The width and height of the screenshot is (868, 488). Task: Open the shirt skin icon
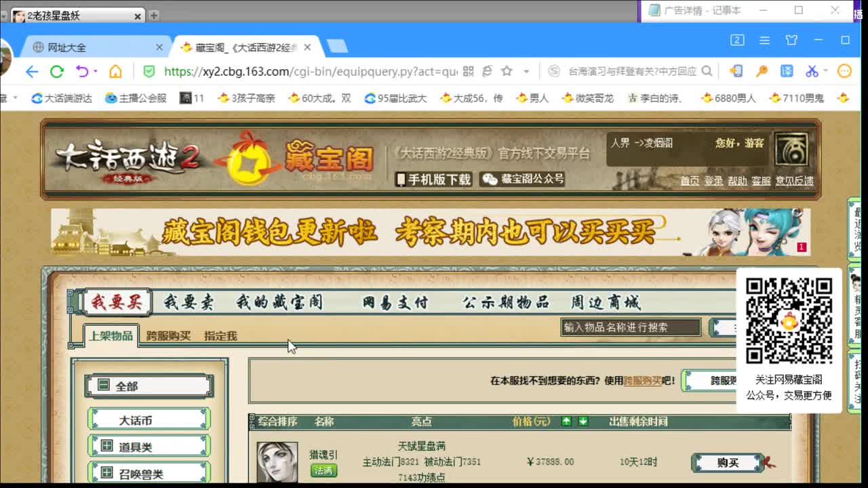point(791,41)
